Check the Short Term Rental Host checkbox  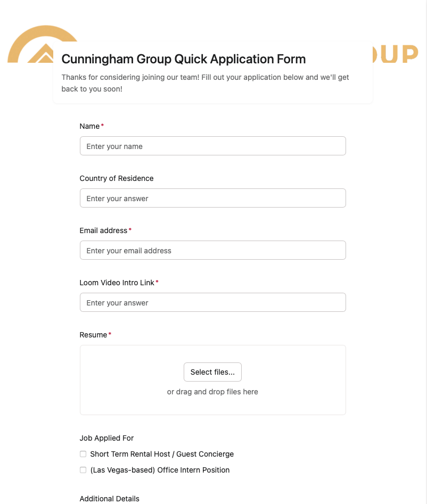83,454
